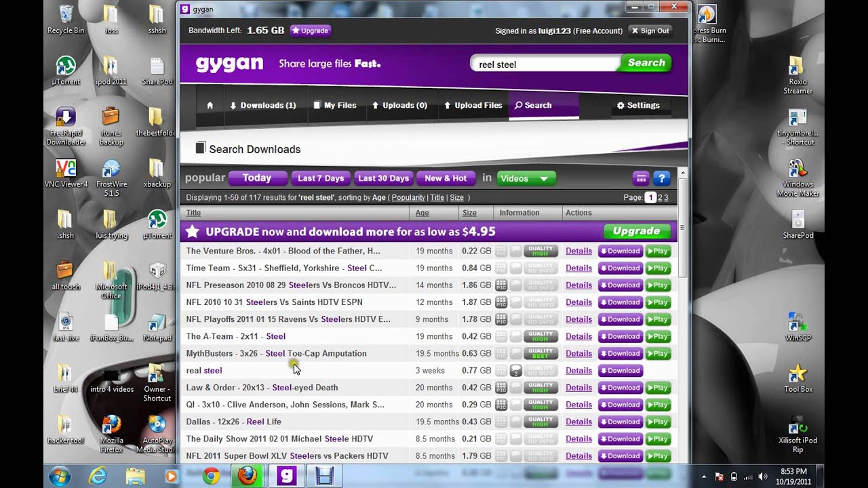868x488 pixels.
Task: Click the green Upgrade button in banner
Action: point(636,231)
